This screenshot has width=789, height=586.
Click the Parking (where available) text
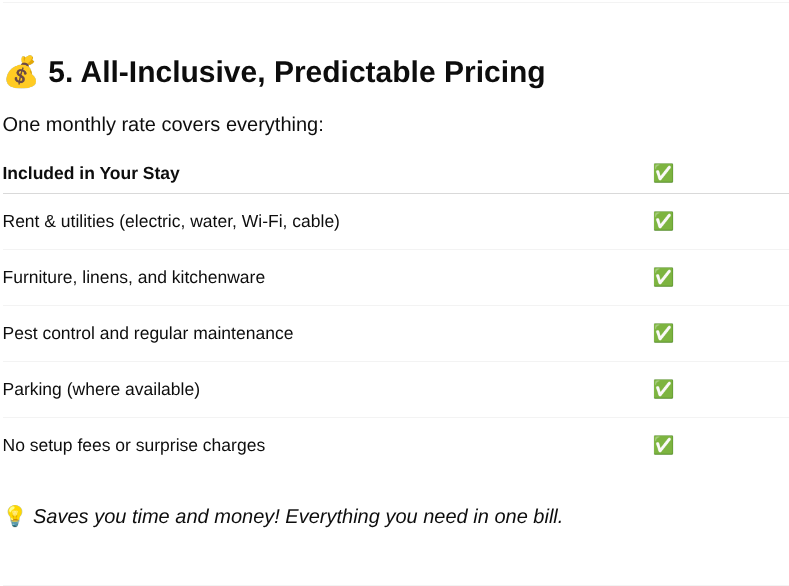(x=101, y=389)
